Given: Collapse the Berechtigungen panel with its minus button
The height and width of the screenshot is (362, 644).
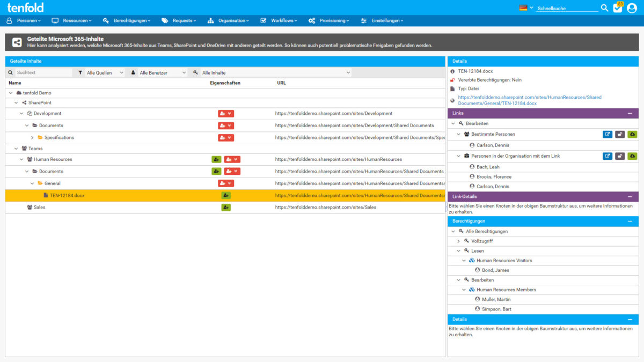Looking at the screenshot, I should coord(630,221).
